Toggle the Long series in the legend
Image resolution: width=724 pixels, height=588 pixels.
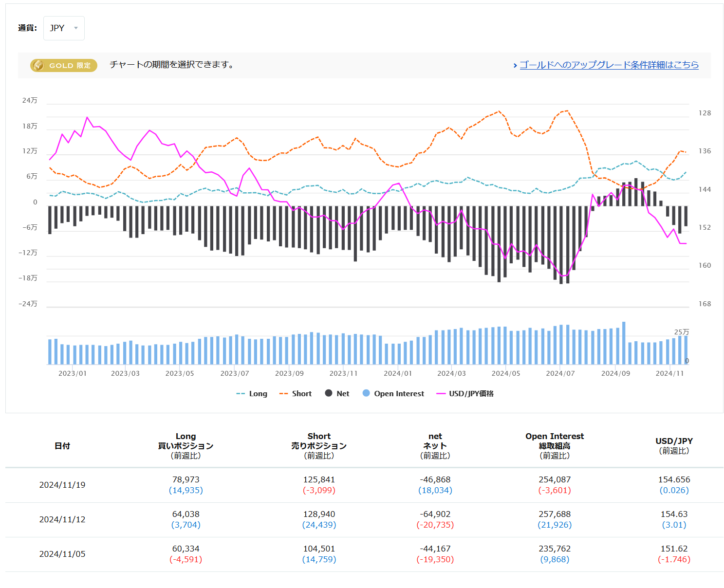pyautogui.click(x=258, y=394)
